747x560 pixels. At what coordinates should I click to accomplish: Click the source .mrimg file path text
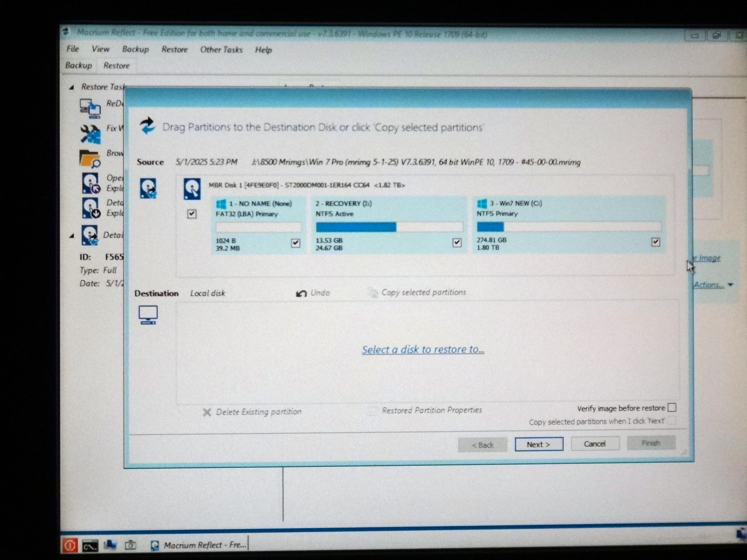tap(416, 162)
